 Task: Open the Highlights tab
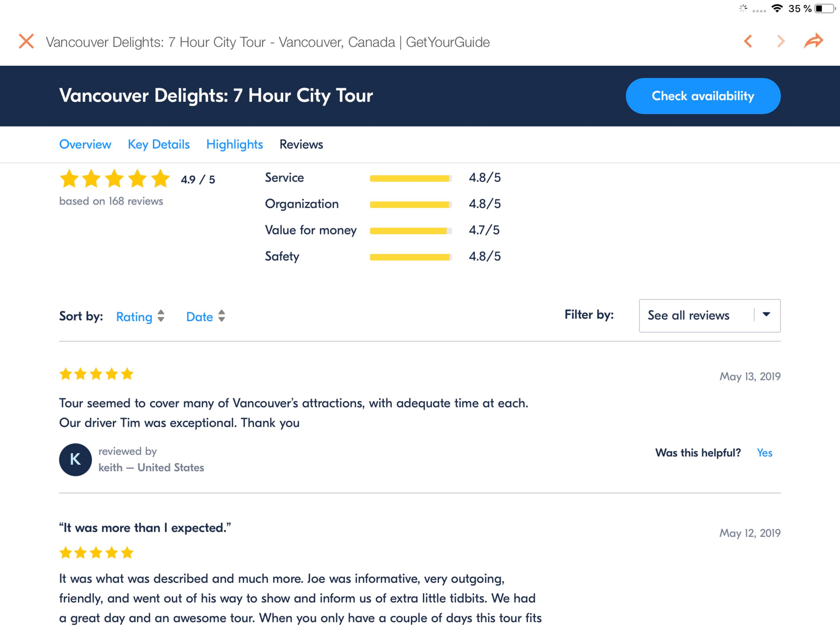pos(235,144)
